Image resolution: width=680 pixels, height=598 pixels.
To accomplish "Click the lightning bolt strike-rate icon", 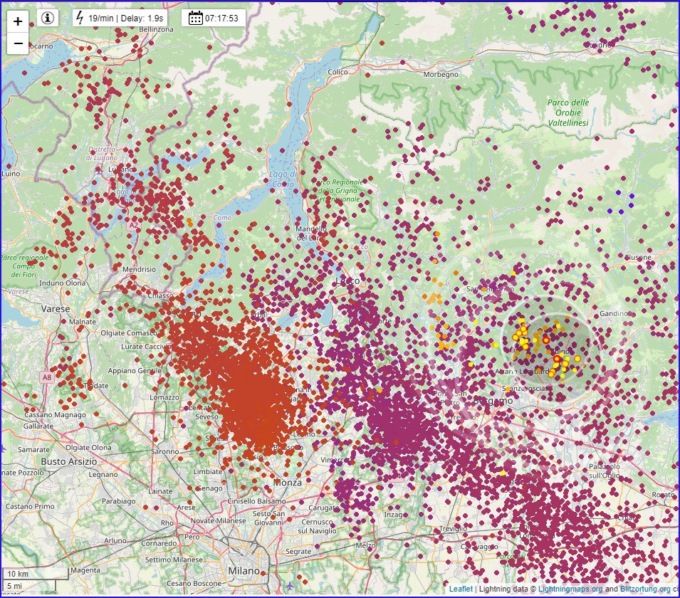I will 81,17.
